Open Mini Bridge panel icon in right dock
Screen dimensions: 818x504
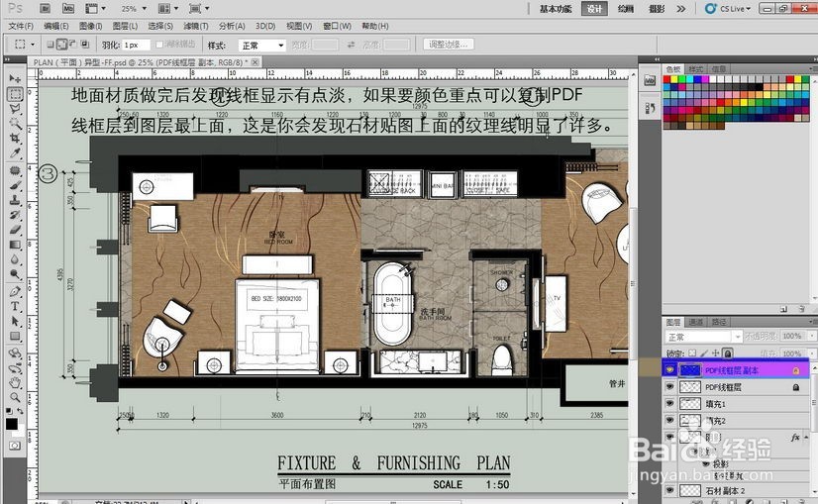tap(650, 80)
